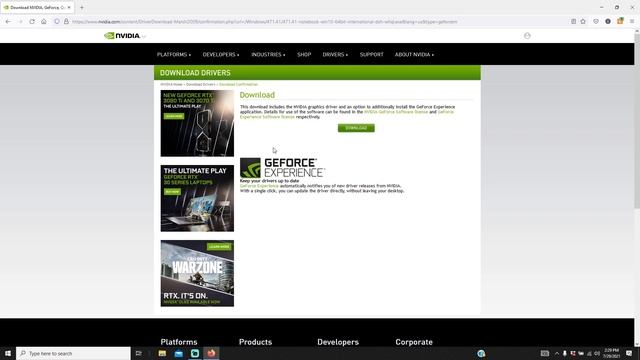Click the globe icon on the taskbar
This screenshot has width=640, height=360.
tap(481, 353)
